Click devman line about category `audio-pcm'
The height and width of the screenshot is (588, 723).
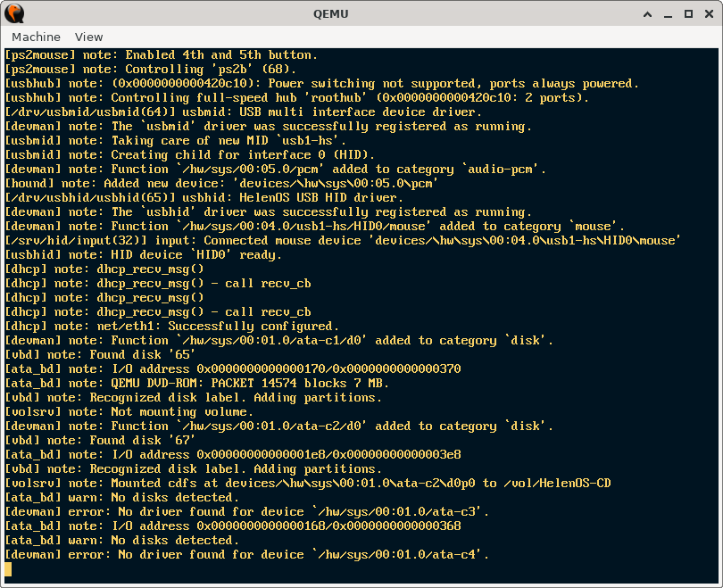tap(276, 170)
